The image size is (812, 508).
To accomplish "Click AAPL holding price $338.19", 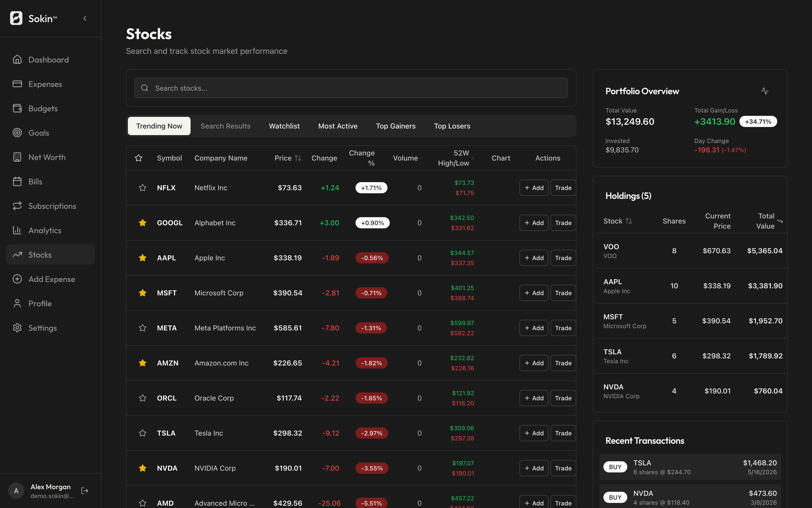I will tap(717, 286).
